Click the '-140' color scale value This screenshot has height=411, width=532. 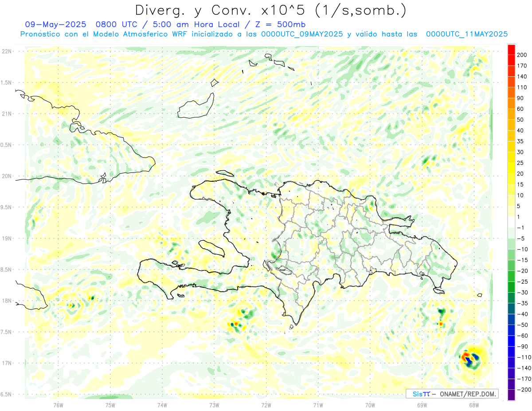pos(524,368)
